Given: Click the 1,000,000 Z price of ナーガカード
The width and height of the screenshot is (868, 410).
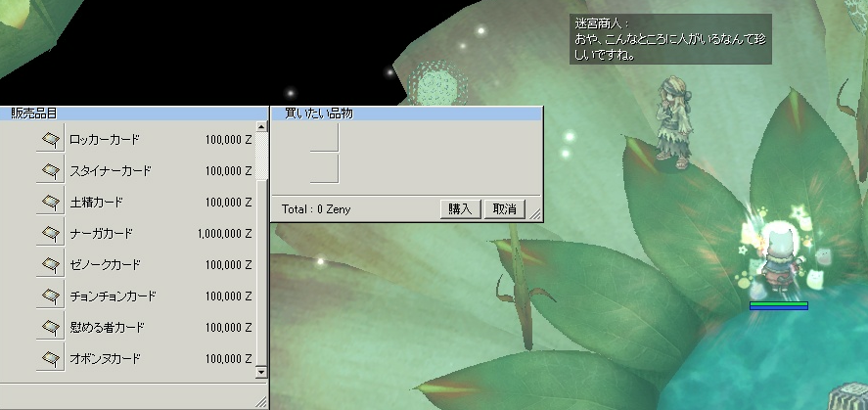Looking at the screenshot, I should pos(223,234).
